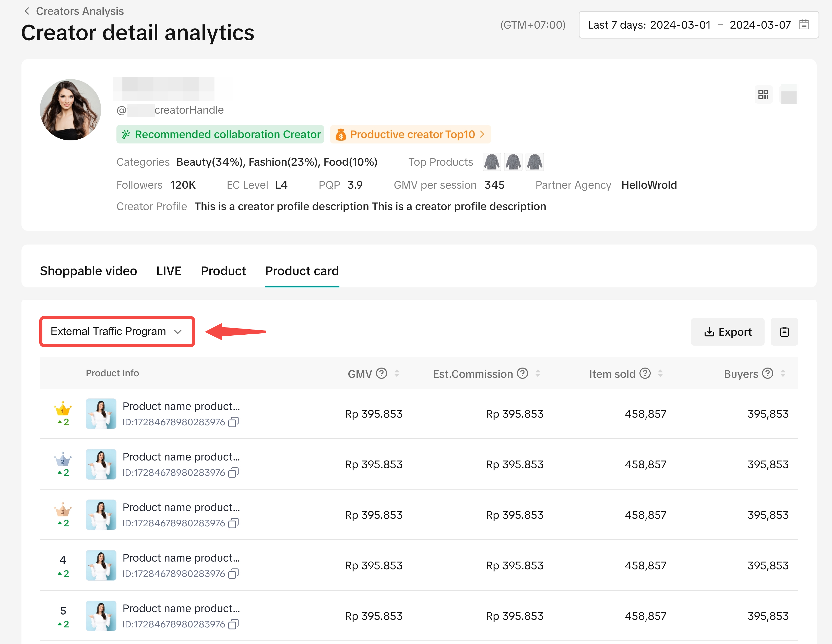Switch to the Shoppable video tab
Viewport: 832px width, 644px height.
pyautogui.click(x=88, y=271)
